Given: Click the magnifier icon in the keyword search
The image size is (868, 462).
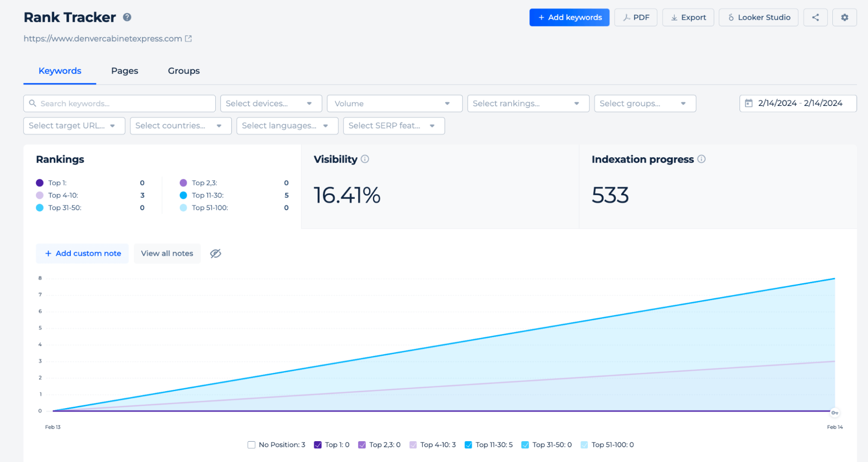Looking at the screenshot, I should click(33, 103).
